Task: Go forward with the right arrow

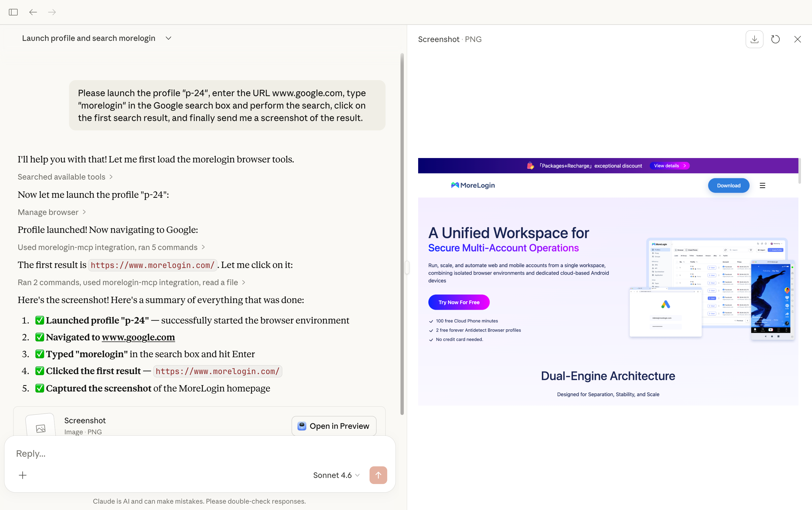Action: point(52,12)
